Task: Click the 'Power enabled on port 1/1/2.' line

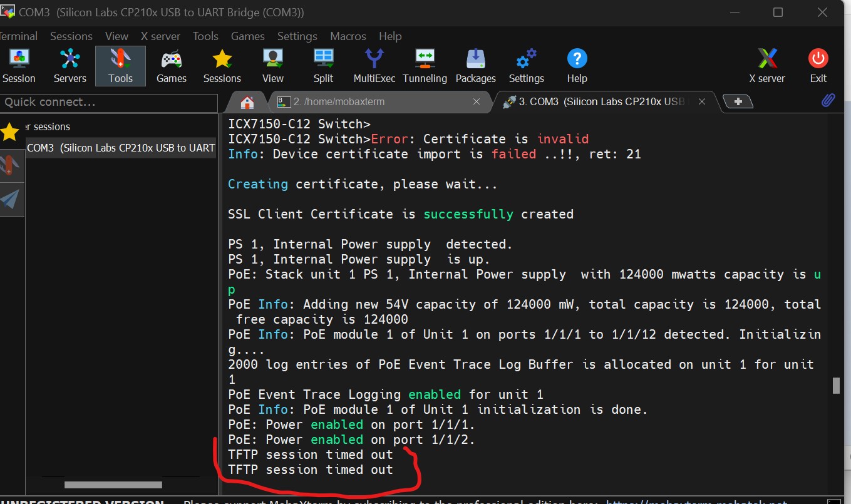Action: (x=352, y=440)
